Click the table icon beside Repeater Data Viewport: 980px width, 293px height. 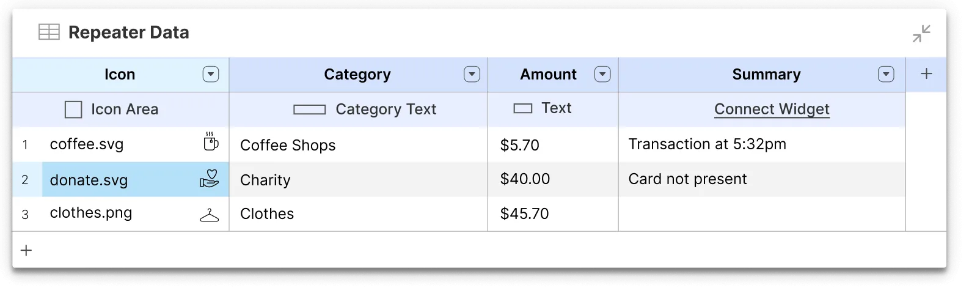(x=49, y=32)
